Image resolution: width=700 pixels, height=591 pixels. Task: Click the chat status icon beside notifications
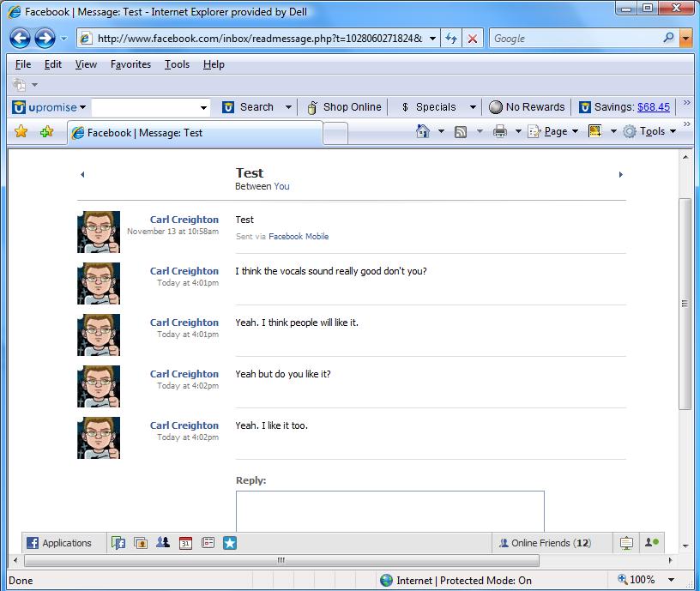pyautogui.click(x=652, y=542)
